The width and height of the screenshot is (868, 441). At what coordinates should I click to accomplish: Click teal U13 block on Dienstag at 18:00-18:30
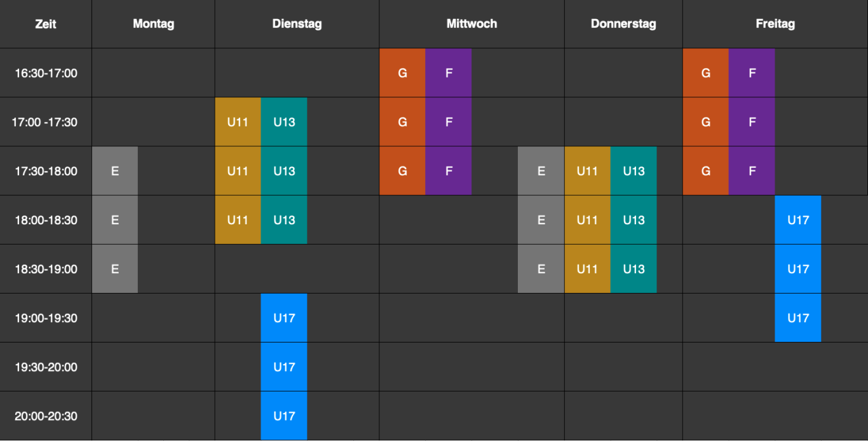click(x=284, y=220)
